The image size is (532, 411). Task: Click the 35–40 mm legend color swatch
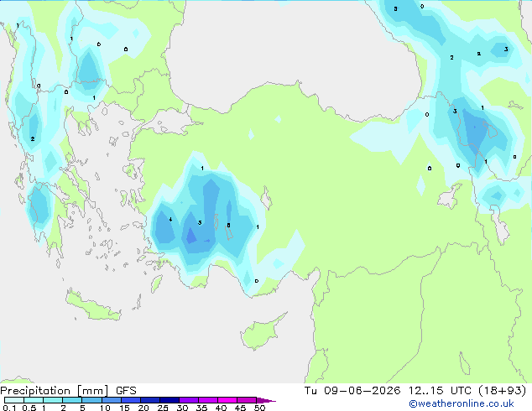(208, 400)
